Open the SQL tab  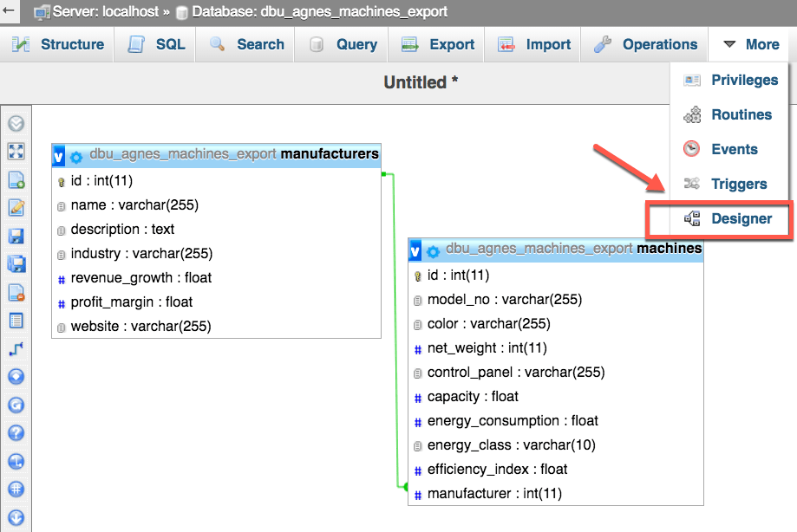(164, 44)
